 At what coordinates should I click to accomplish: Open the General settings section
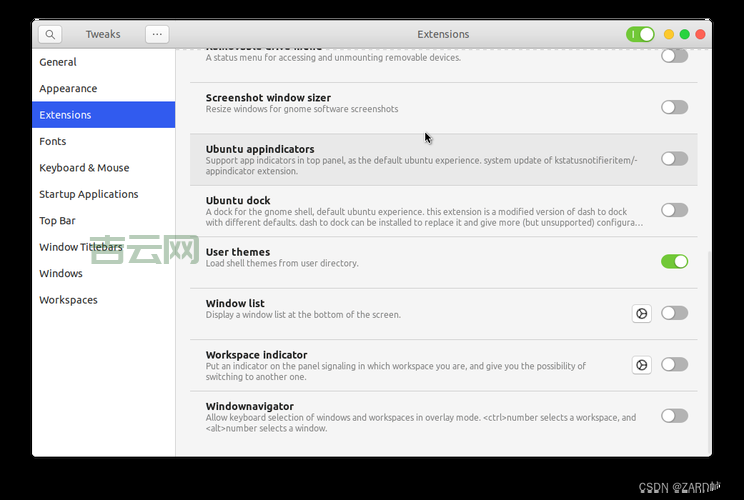(x=58, y=62)
